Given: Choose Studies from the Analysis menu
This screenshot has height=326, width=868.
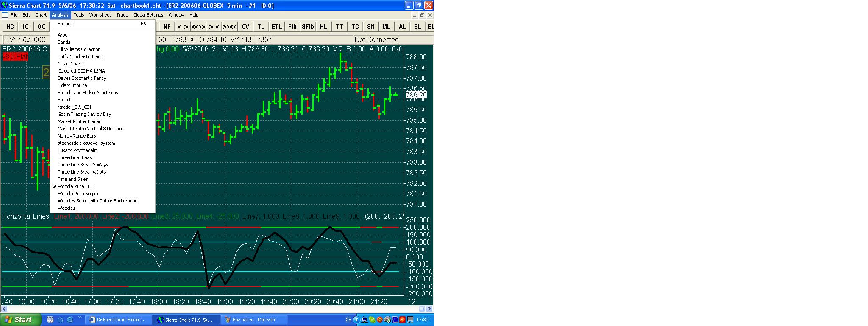Looking at the screenshot, I should [x=103, y=24].
